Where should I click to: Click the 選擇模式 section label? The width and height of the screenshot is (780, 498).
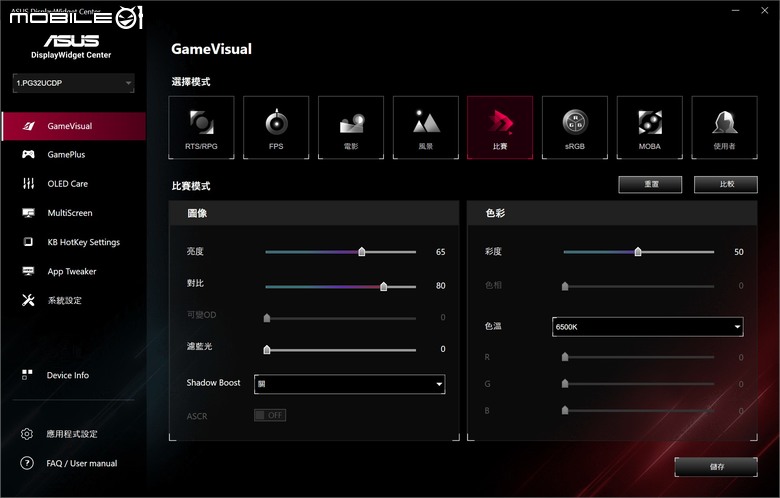click(x=191, y=82)
